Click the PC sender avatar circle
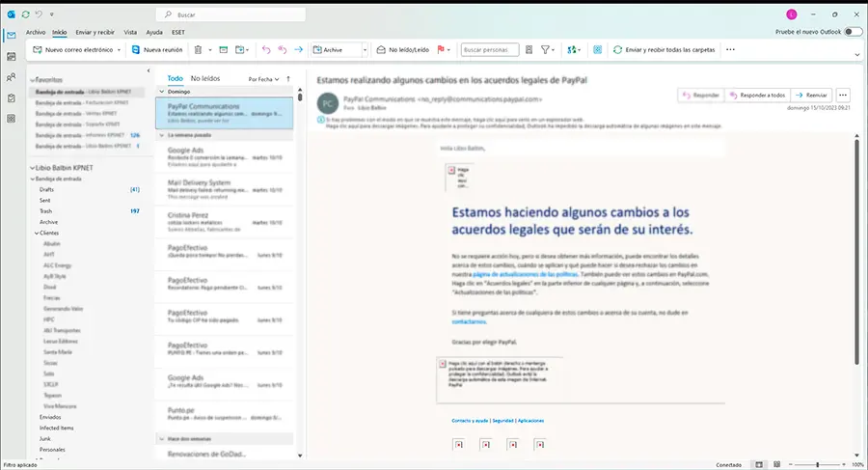Screen dimensions: 868x470 tap(328, 103)
